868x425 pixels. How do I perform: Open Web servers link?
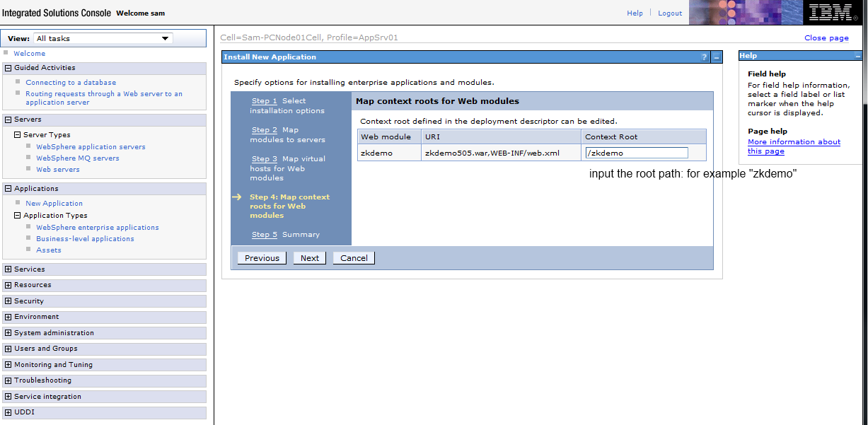(x=58, y=170)
